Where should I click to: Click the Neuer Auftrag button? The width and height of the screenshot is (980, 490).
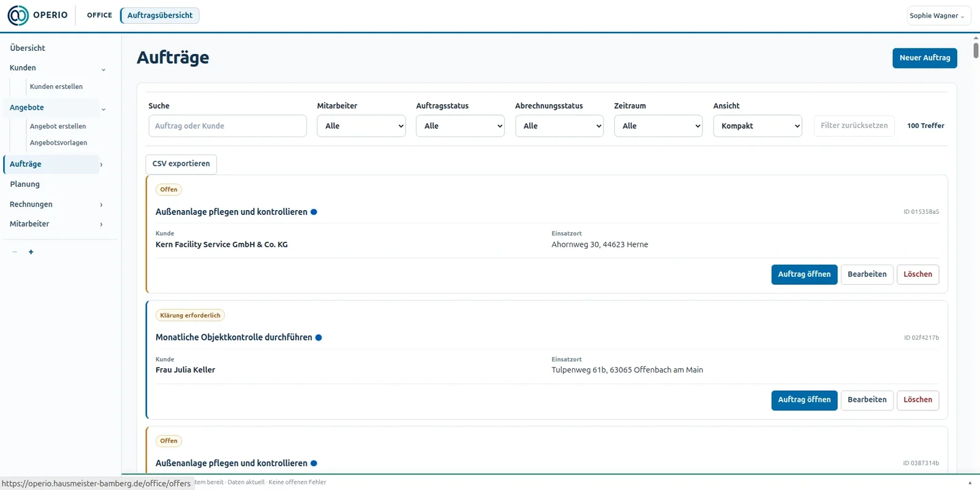tap(924, 58)
